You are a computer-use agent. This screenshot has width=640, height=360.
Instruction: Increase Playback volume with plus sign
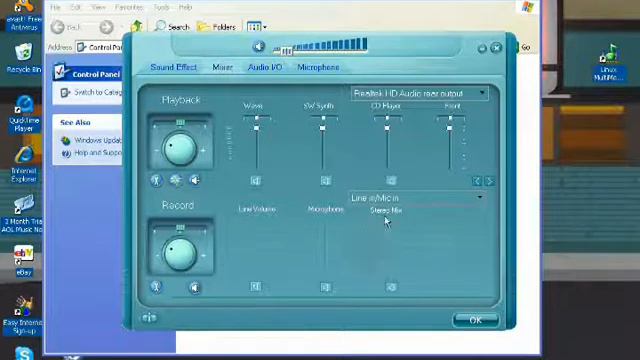click(203, 150)
